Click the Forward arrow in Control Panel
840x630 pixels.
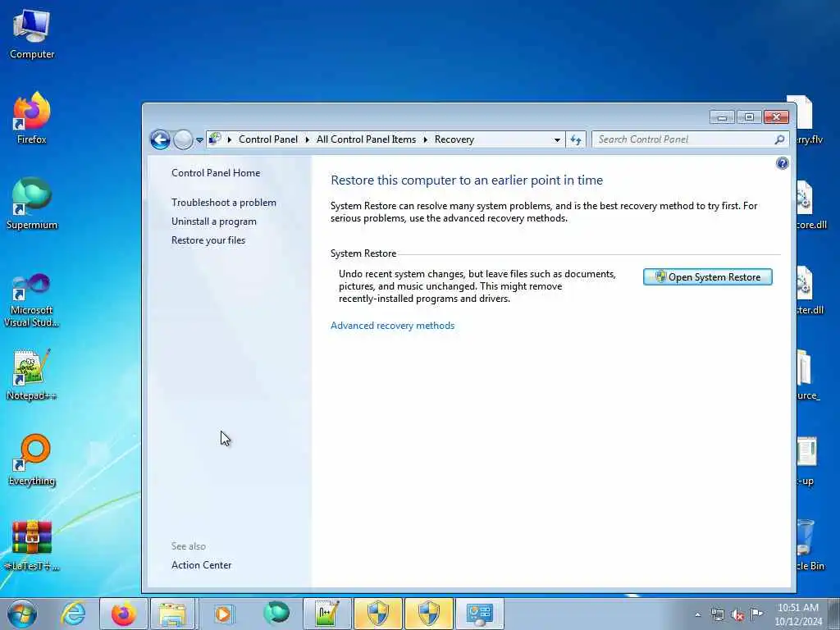tap(183, 139)
